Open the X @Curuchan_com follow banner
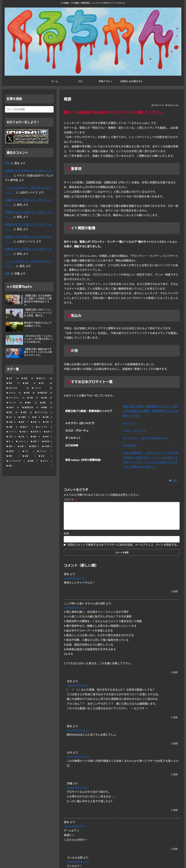 tap(27, 136)
